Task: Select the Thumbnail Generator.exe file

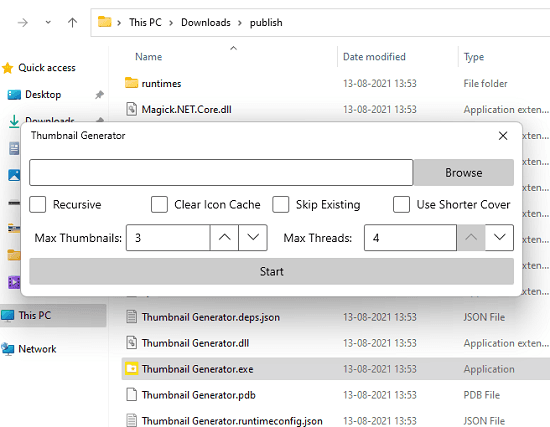Action: click(197, 369)
